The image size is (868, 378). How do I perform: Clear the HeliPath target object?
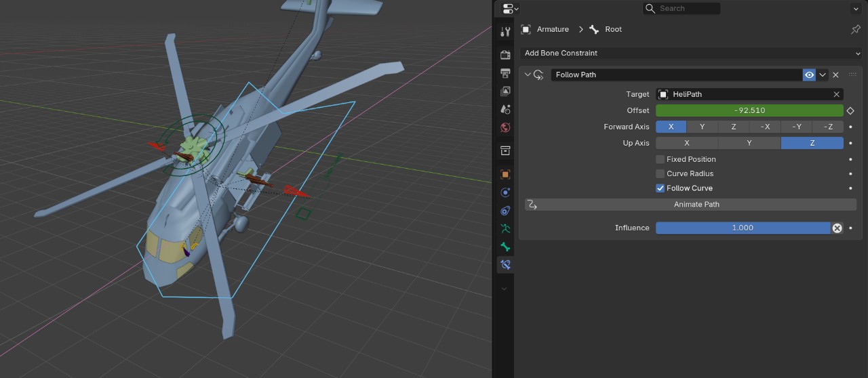837,94
